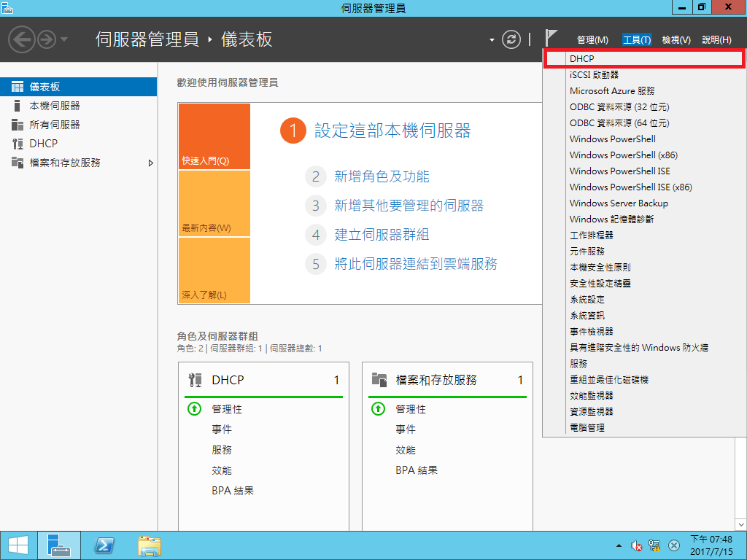Click 事件 in the DHCP tile
This screenshot has height=560, width=747.
tap(222, 429)
